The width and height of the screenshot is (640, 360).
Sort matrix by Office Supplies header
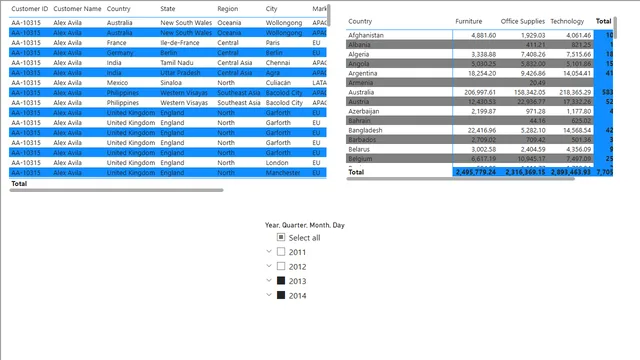coord(522,21)
